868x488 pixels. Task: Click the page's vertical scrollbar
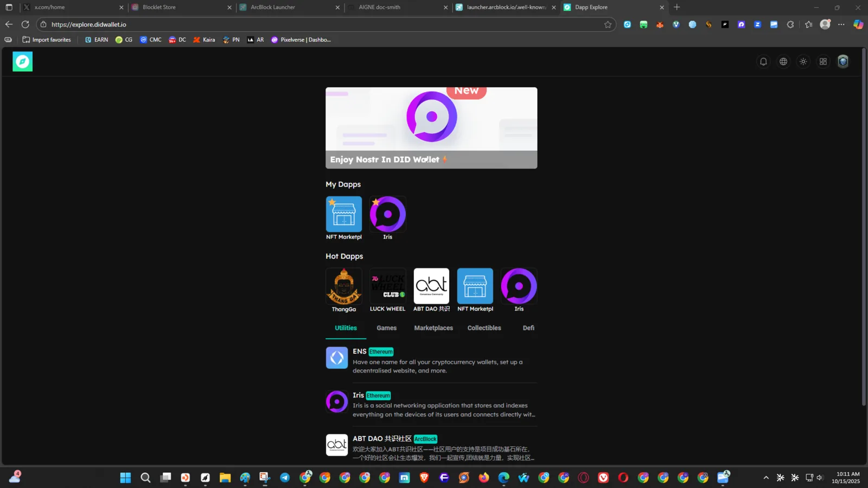click(864, 228)
